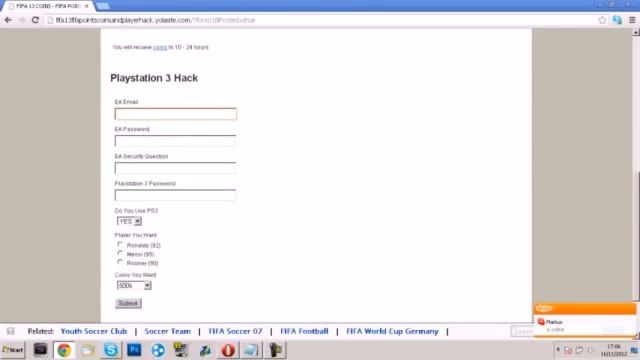Open the monitor with yellow badge taskbar icon
640x360 pixels.
(181, 350)
